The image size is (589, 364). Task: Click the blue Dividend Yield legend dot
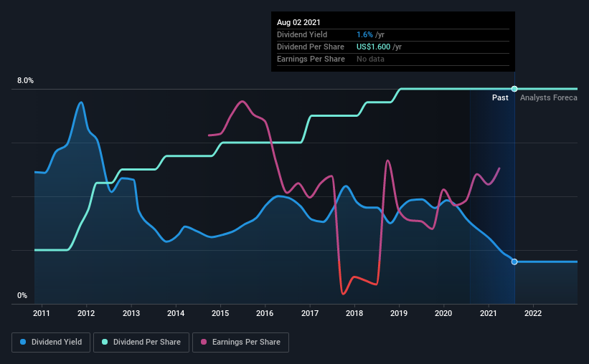pos(23,342)
